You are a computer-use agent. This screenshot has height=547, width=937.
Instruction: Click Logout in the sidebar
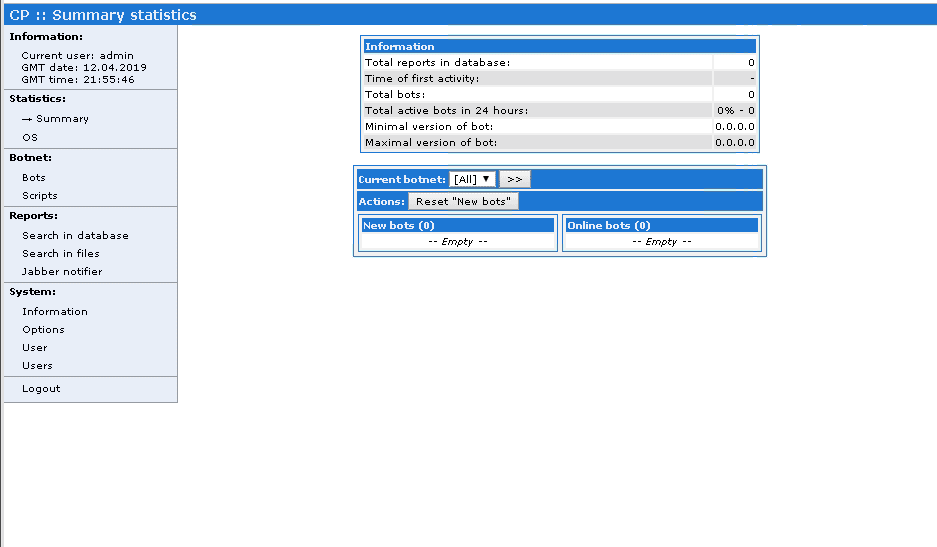click(41, 389)
